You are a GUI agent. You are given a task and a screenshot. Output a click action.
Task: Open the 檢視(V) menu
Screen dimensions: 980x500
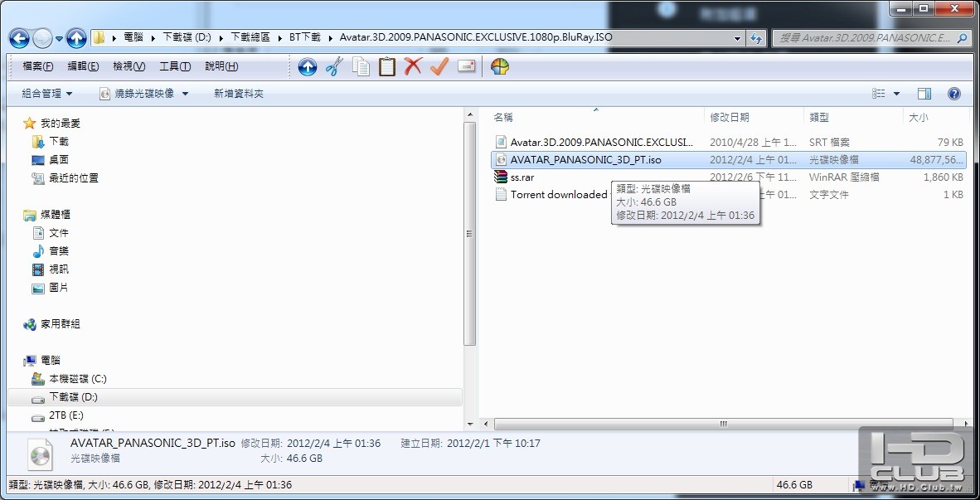pyautogui.click(x=129, y=66)
